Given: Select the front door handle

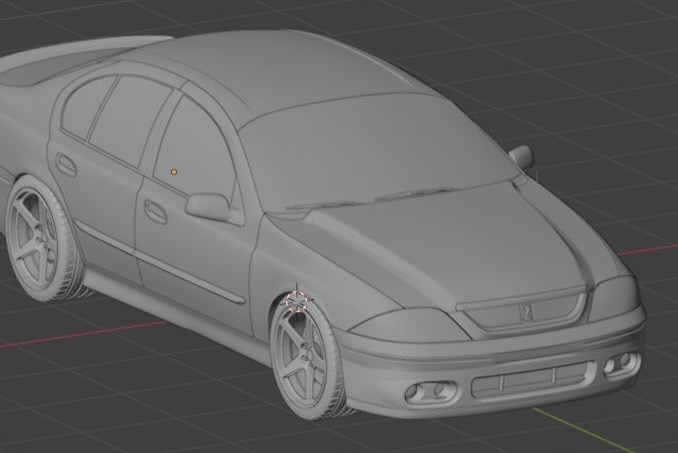Looking at the screenshot, I should pos(155,211).
